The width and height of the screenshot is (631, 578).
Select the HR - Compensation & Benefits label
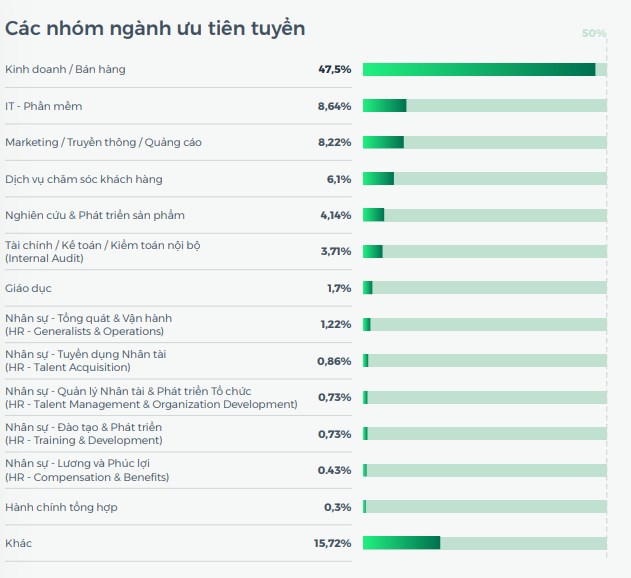(x=87, y=477)
